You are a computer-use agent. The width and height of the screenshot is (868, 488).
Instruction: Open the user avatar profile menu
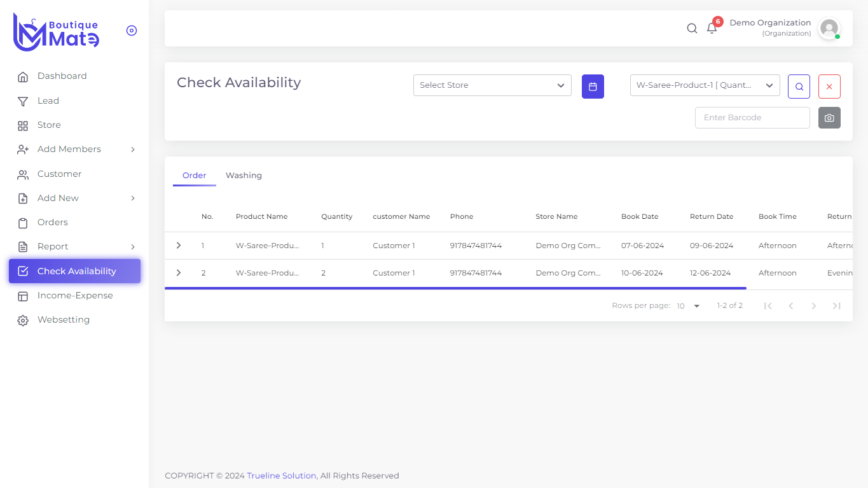(x=829, y=28)
